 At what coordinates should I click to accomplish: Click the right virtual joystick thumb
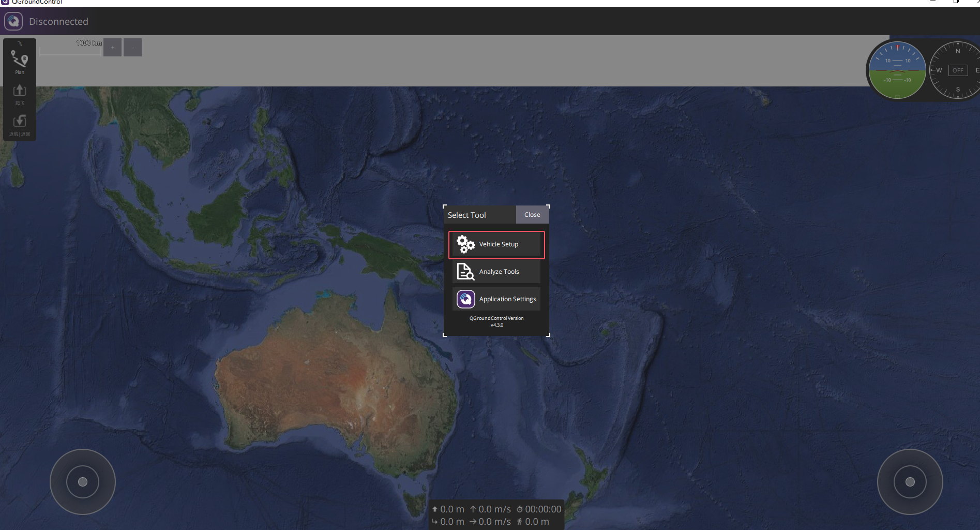[x=910, y=482]
